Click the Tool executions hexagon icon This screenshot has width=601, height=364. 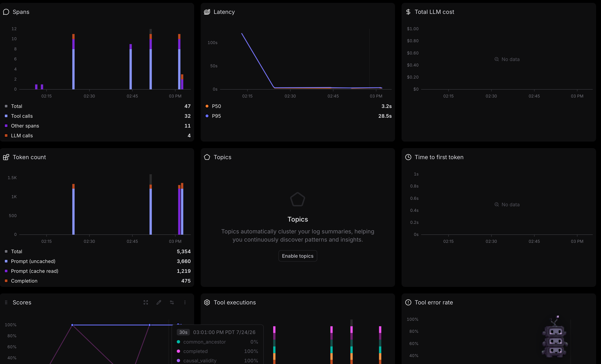(207, 302)
